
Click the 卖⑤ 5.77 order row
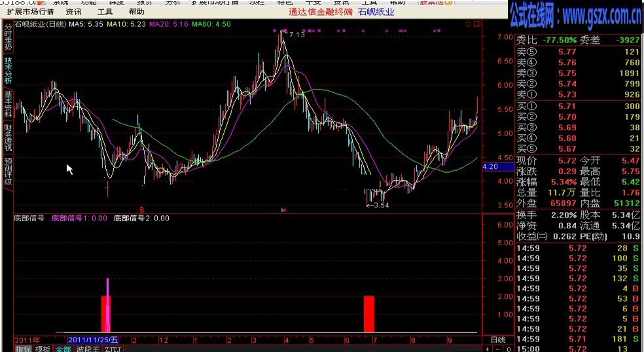point(578,52)
